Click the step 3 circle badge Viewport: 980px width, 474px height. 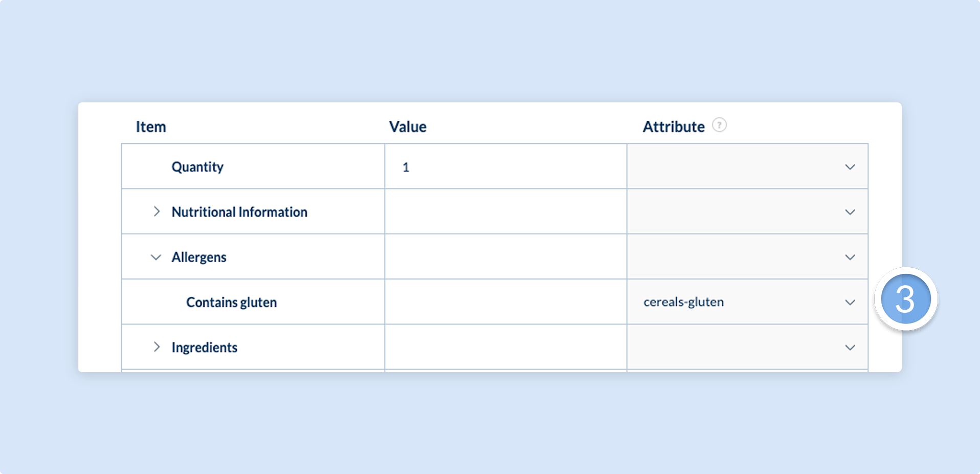tap(906, 299)
